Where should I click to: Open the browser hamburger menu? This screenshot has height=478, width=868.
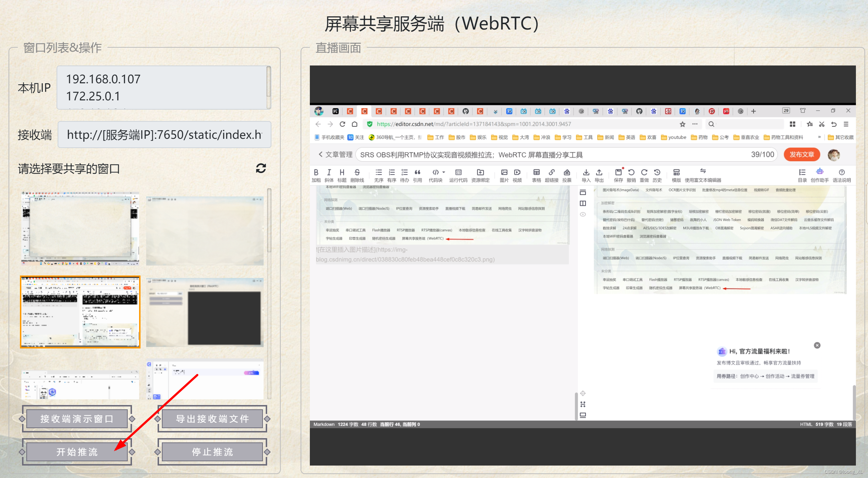click(846, 124)
